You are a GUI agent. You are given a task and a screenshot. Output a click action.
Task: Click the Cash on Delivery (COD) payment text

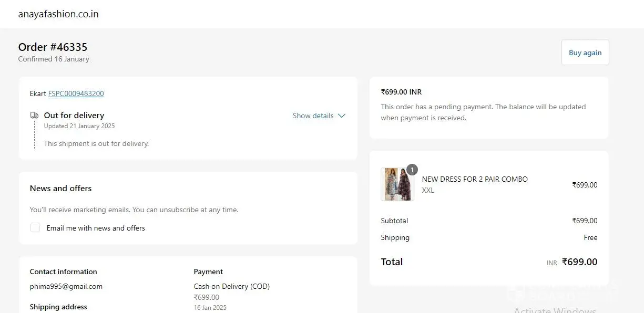point(232,286)
